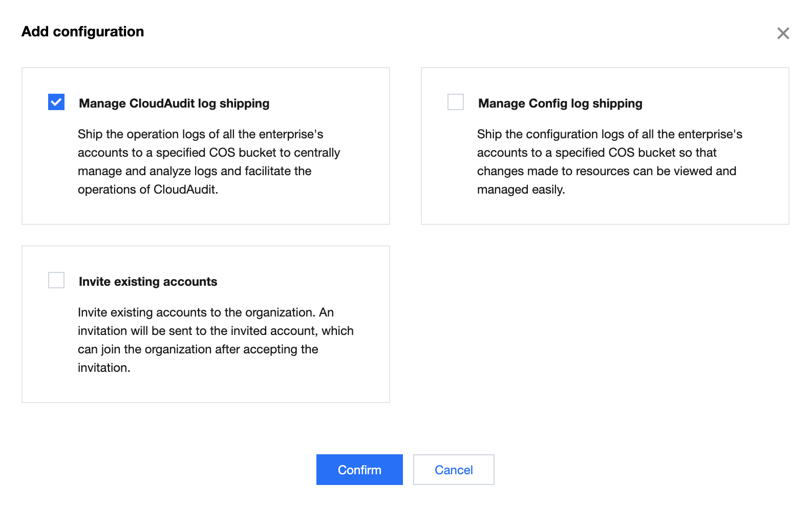The width and height of the screenshot is (812, 506).
Task: Click the Invite existing accounts heading
Action: click(x=148, y=282)
